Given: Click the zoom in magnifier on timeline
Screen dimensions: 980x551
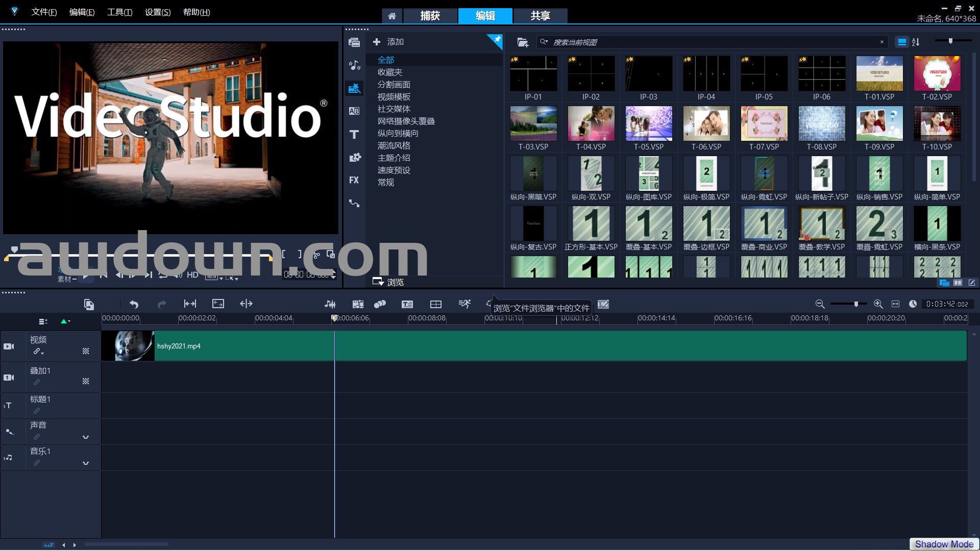Looking at the screenshot, I should coord(878,304).
